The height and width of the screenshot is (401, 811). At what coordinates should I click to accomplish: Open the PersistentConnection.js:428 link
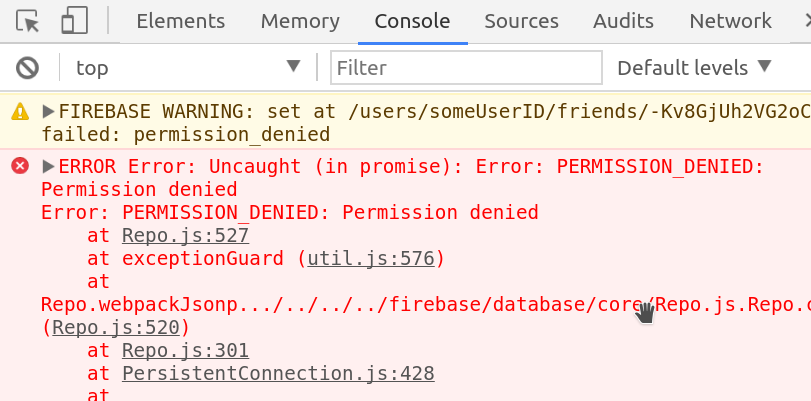pos(278,374)
